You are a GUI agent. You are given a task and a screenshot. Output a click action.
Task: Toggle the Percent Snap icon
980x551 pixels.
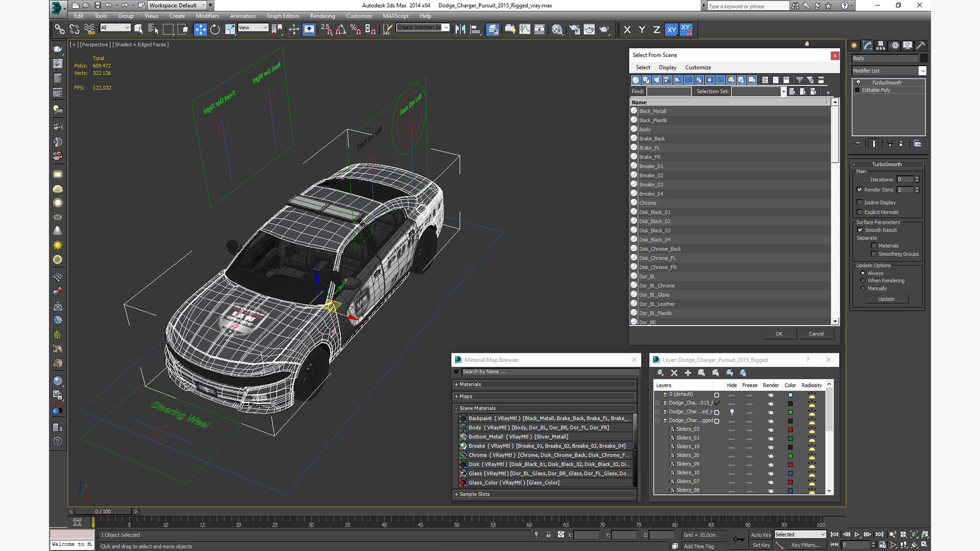(x=356, y=30)
